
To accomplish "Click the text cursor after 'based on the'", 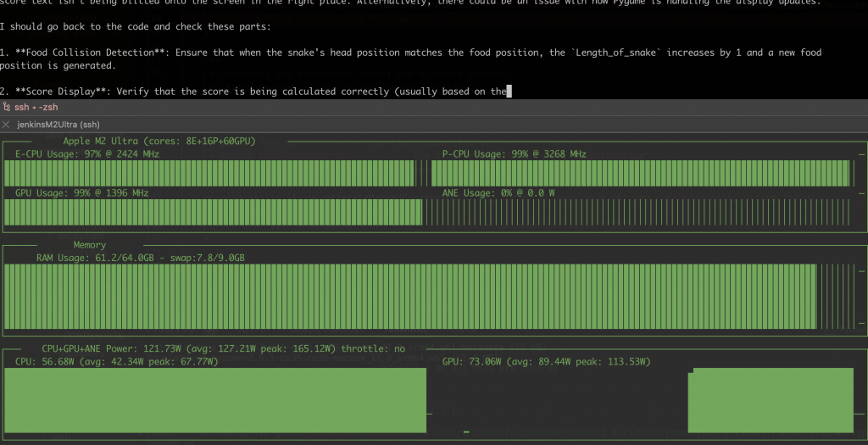I will point(508,92).
